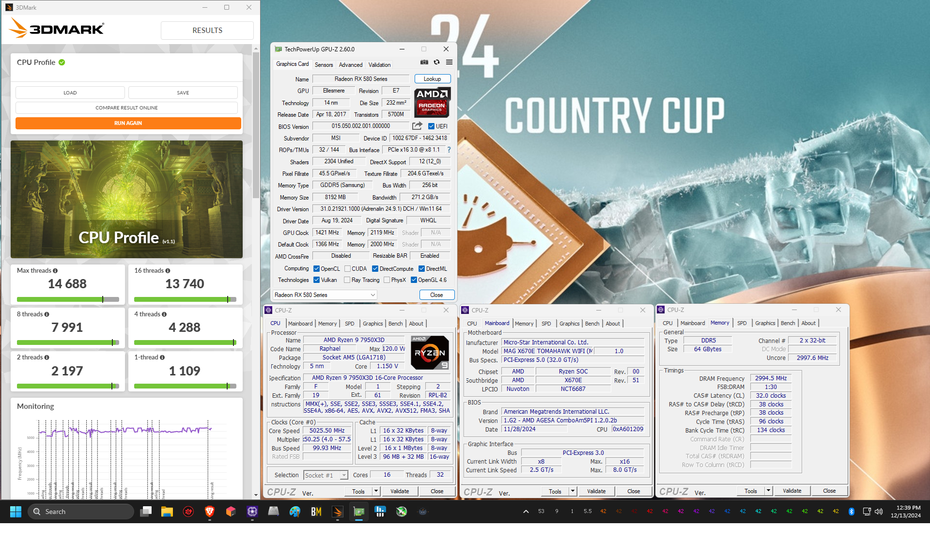Click the SAVE button in 3DMark

[183, 93]
